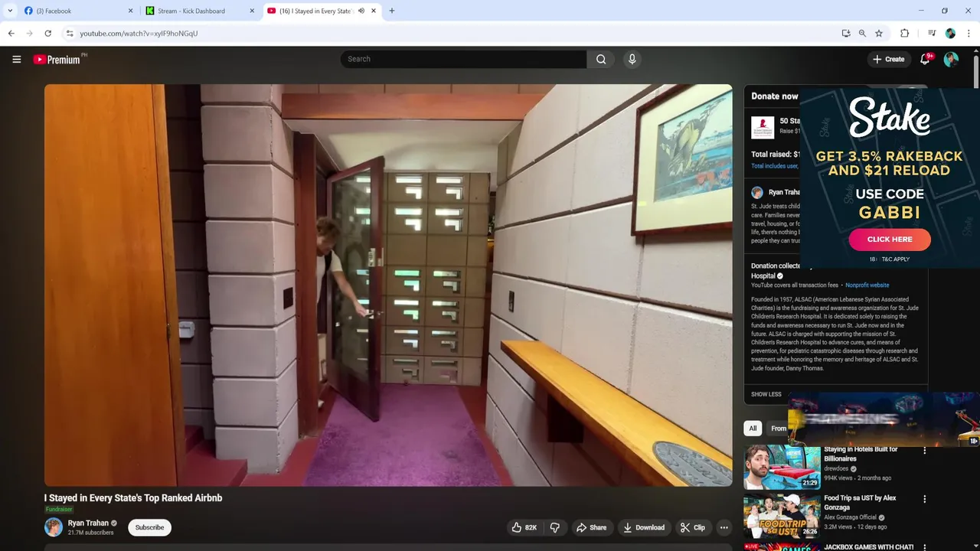Select the All filter chip
The height and width of the screenshot is (551, 980).
tap(753, 429)
